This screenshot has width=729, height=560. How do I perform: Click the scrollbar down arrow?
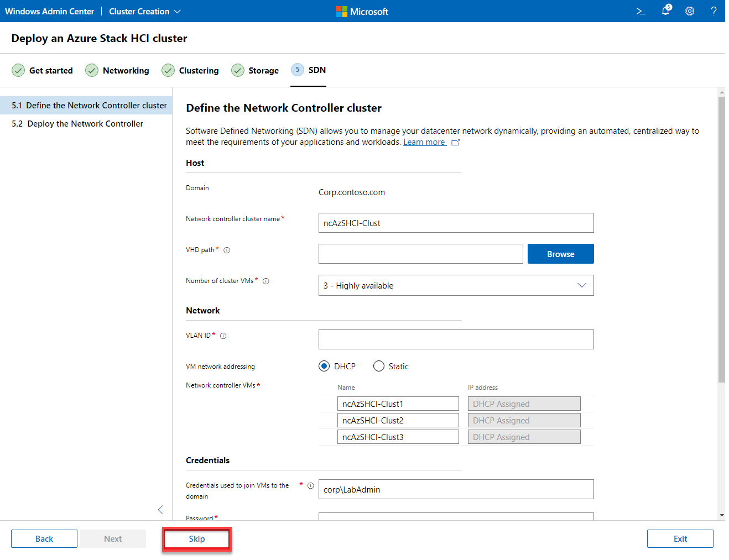click(722, 515)
